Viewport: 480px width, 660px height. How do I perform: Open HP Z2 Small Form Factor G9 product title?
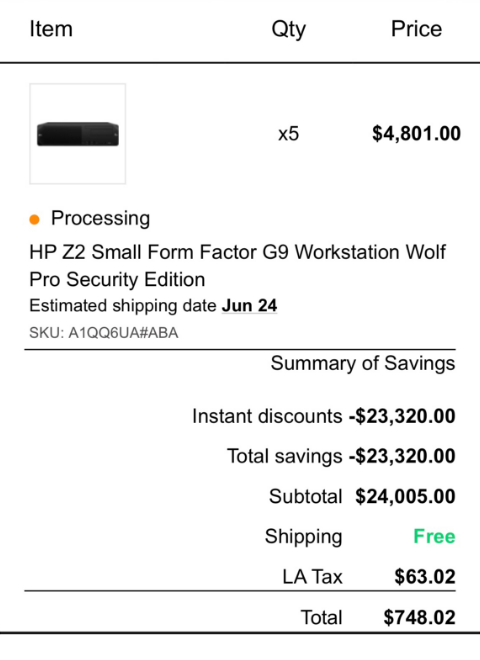pyautogui.click(x=237, y=266)
